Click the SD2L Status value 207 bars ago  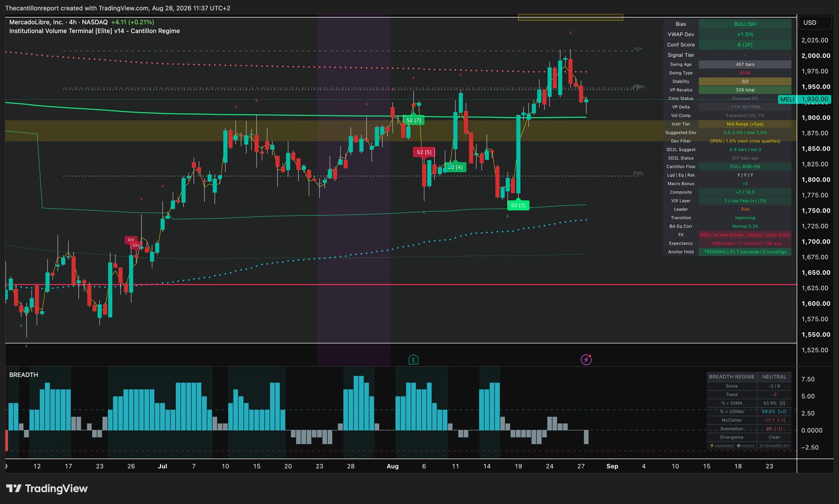click(x=745, y=158)
